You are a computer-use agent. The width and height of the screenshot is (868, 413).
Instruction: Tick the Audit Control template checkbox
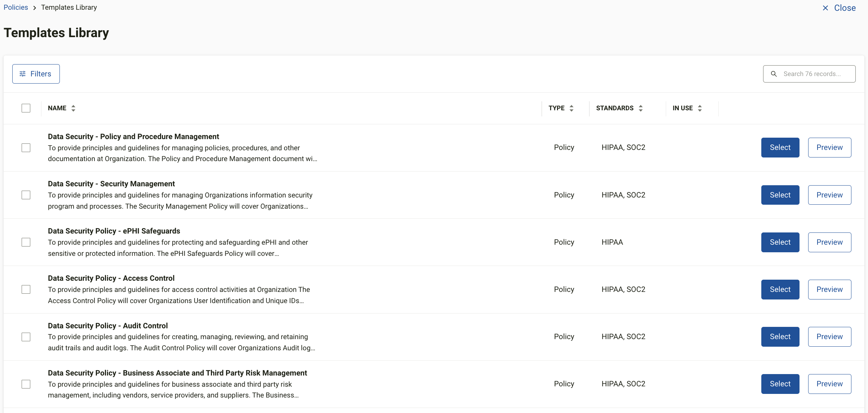(26, 337)
